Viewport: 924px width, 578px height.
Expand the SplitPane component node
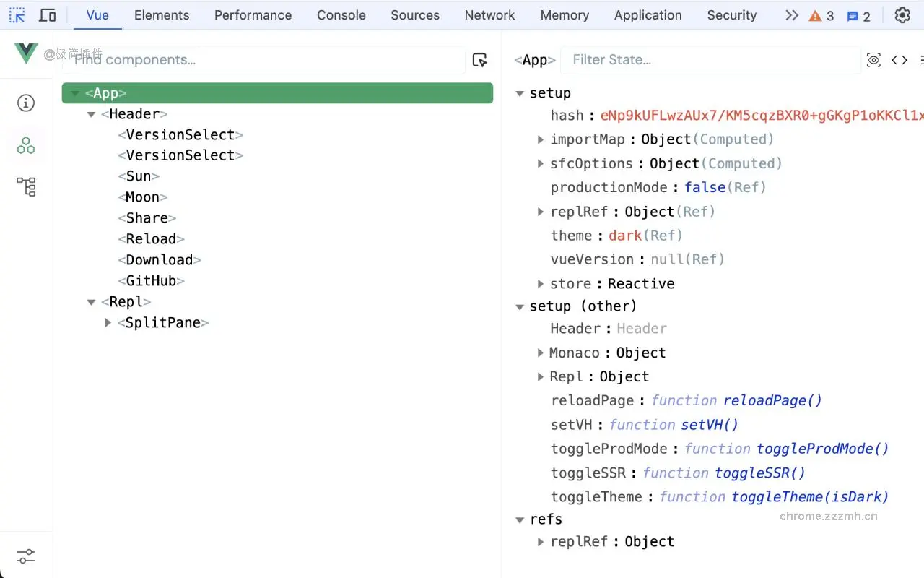(108, 323)
